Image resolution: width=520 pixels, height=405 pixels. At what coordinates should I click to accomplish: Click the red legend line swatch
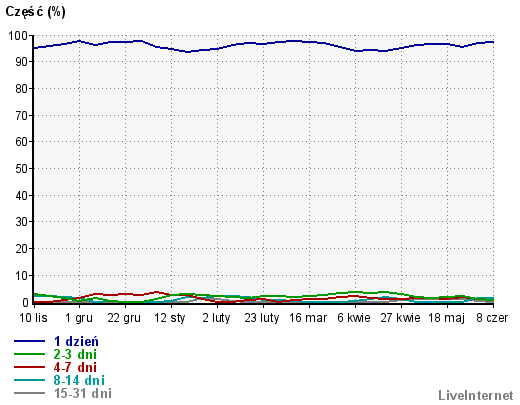tap(29, 367)
